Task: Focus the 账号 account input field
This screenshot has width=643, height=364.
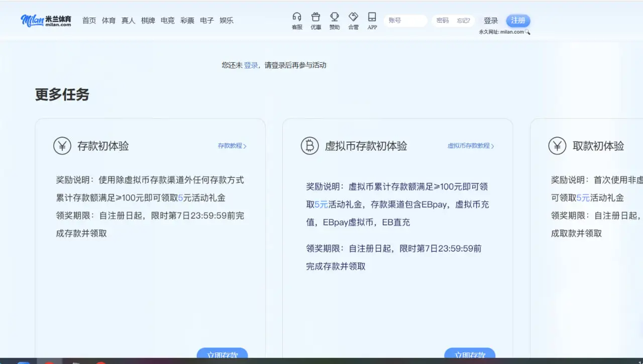Action: click(x=405, y=21)
